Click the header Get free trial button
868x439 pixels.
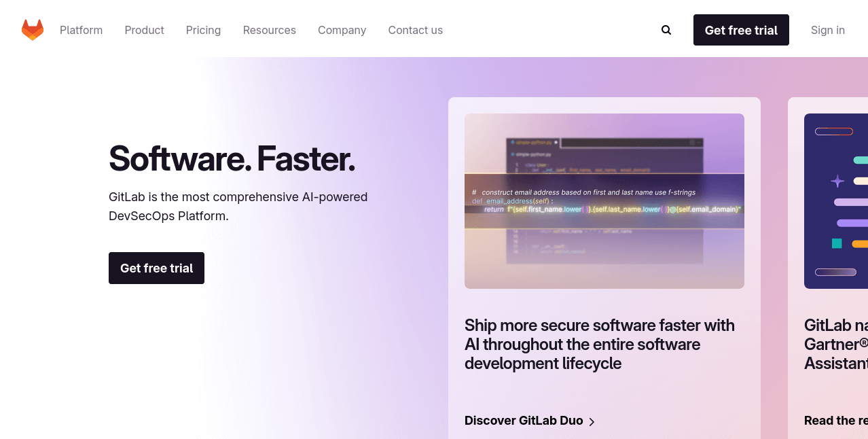click(x=741, y=30)
